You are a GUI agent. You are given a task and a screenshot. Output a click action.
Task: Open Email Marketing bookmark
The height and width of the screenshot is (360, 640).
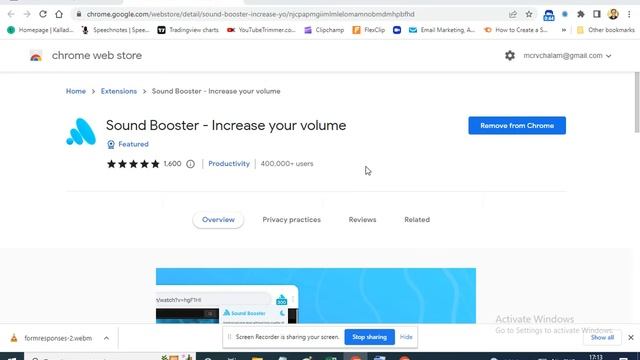point(442,30)
